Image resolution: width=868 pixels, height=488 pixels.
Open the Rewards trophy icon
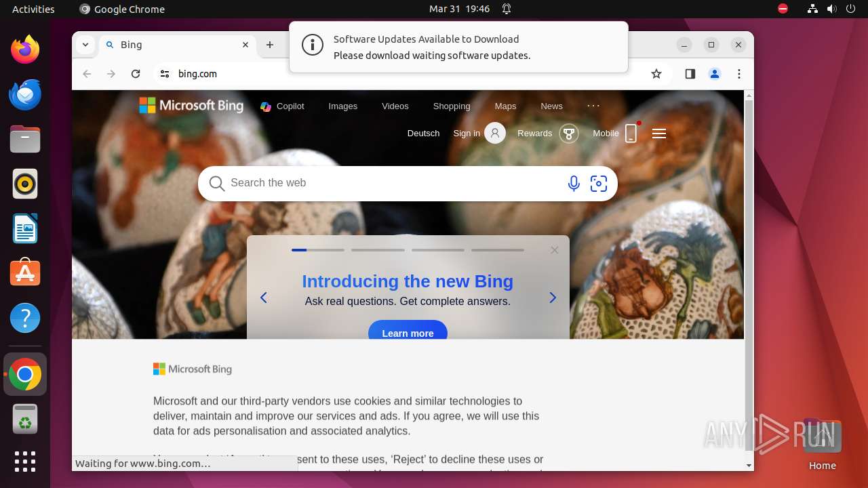568,133
